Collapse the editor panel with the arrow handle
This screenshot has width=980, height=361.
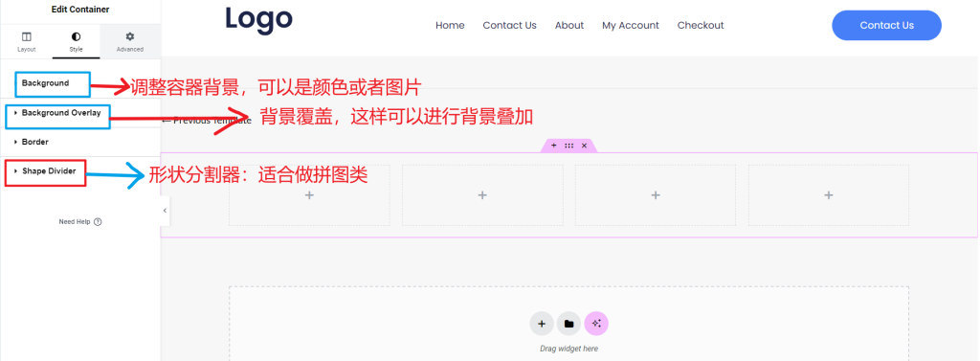pos(165,211)
